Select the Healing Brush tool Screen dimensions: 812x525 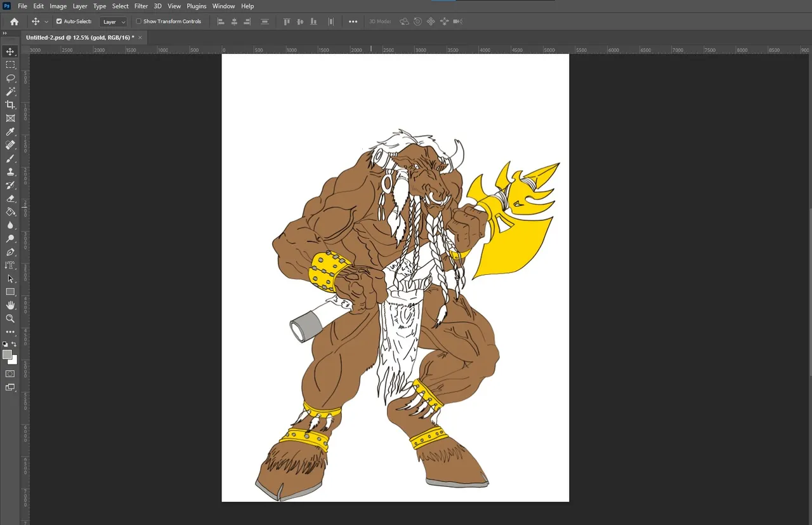pyautogui.click(x=10, y=145)
